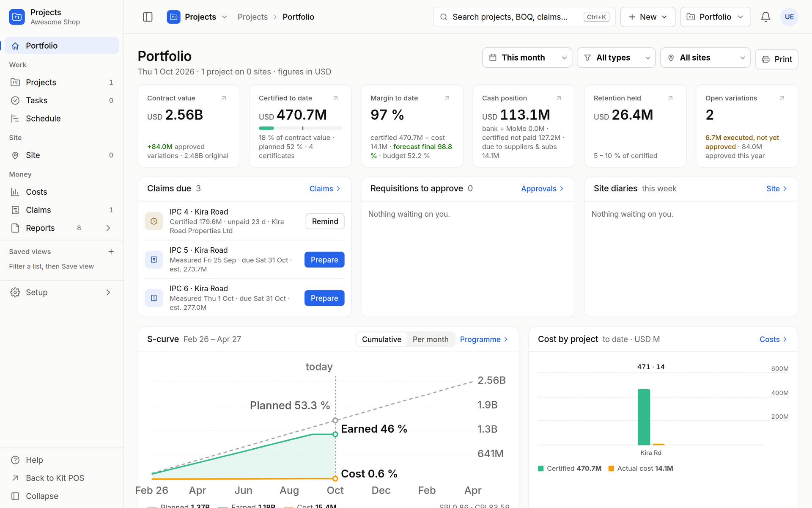
Task: Click the IPC 5 document icon
Action: click(154, 260)
